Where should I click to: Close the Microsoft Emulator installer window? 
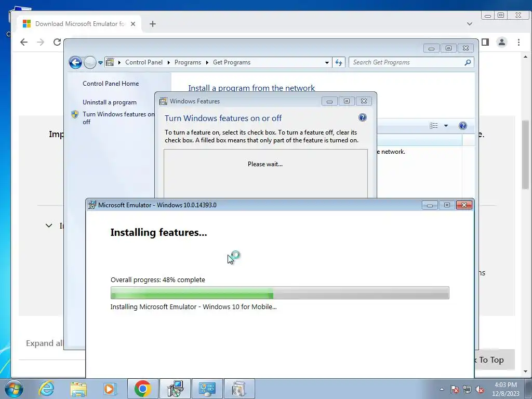tap(464, 205)
